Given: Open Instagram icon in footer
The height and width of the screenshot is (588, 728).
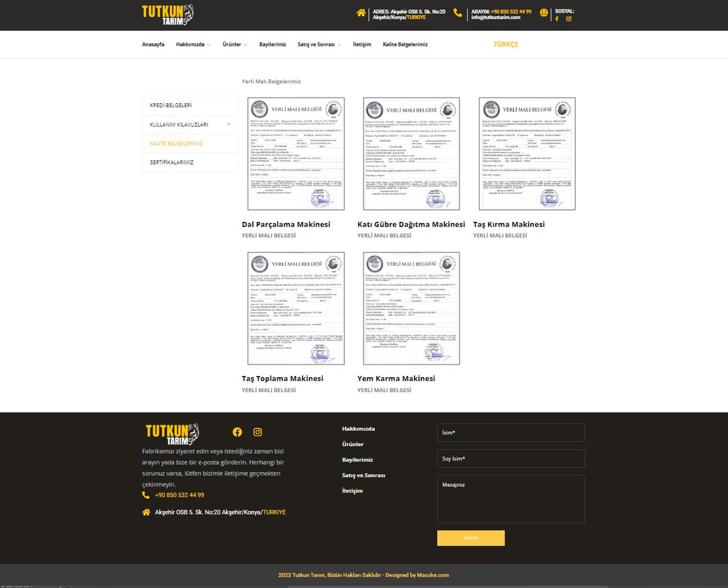Looking at the screenshot, I should pyautogui.click(x=257, y=432).
